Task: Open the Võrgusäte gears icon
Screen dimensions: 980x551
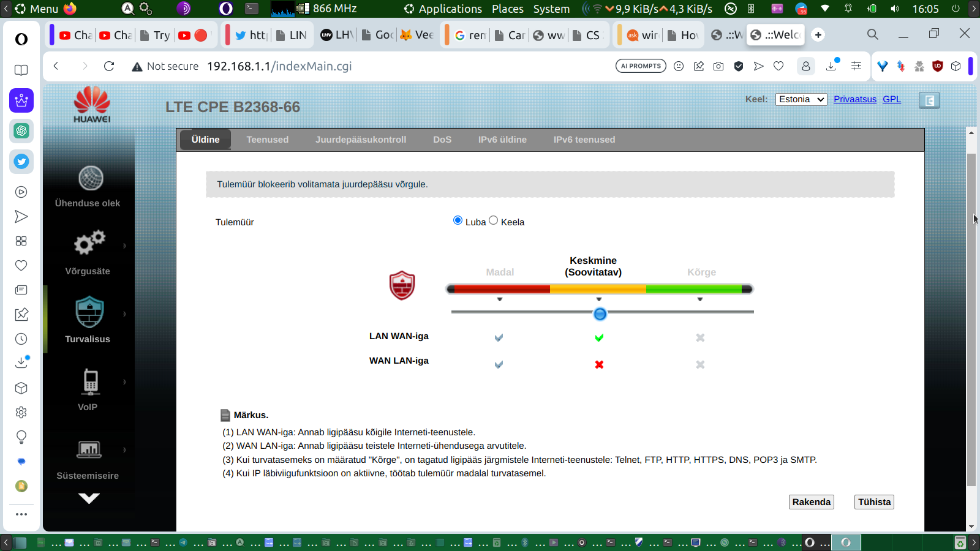Action: pos(89,242)
